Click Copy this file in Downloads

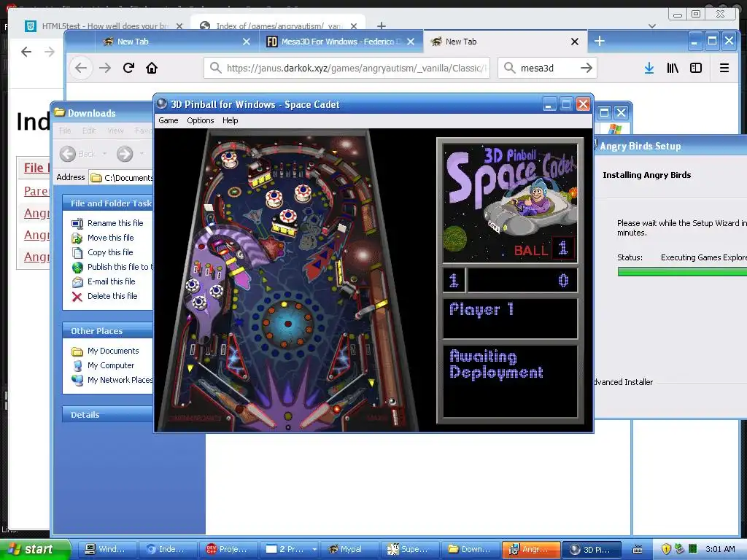pyautogui.click(x=109, y=252)
